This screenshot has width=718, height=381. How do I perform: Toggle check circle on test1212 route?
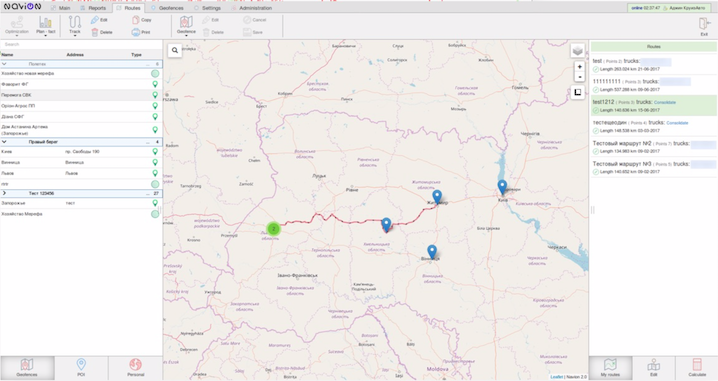click(596, 110)
